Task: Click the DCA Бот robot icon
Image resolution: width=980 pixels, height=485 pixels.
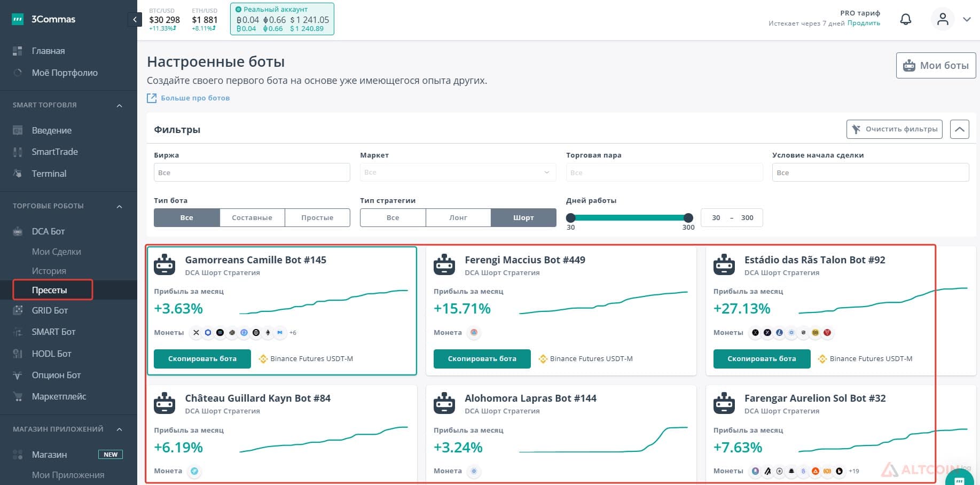Action: pos(18,231)
